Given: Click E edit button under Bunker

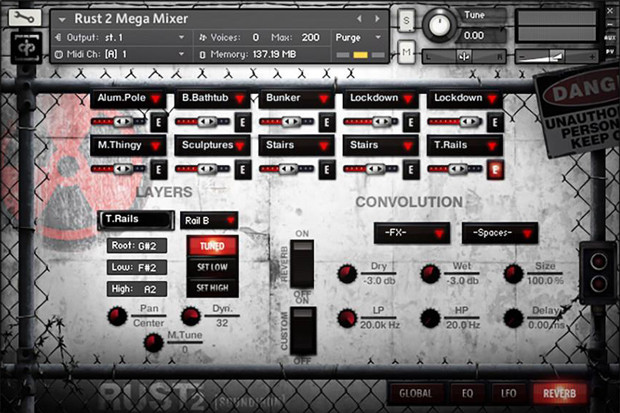Looking at the screenshot, I should point(327,123).
